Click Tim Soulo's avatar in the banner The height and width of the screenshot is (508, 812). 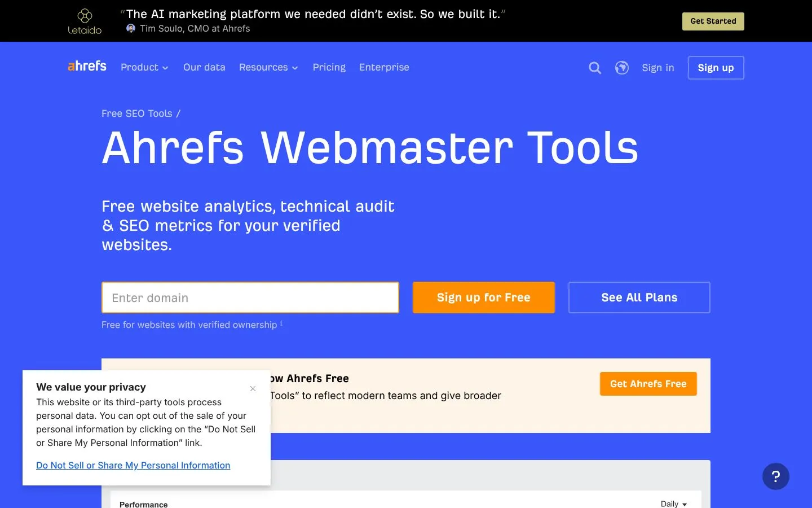(x=131, y=28)
